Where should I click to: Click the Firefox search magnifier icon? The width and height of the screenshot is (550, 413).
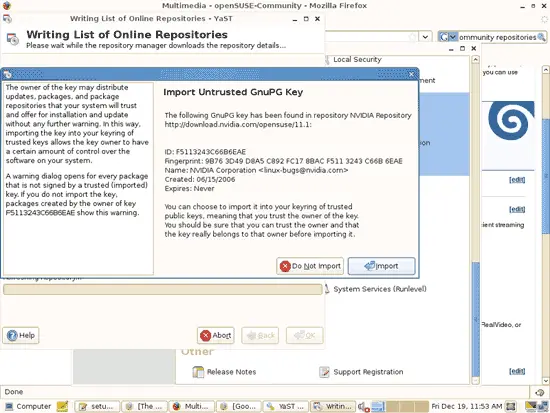(x=541, y=37)
